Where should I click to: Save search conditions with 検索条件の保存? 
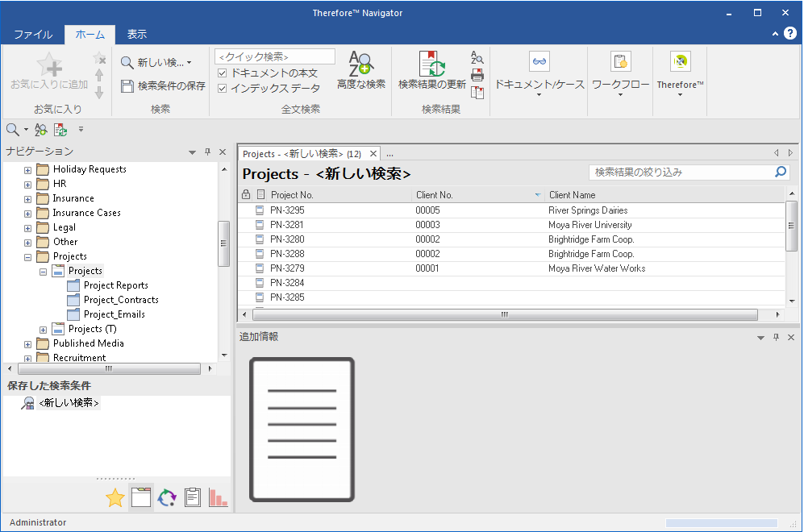(x=163, y=85)
